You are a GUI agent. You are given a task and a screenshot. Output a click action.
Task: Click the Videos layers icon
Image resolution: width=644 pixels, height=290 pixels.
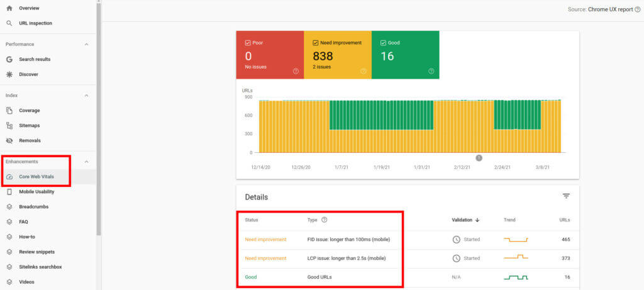(9, 282)
